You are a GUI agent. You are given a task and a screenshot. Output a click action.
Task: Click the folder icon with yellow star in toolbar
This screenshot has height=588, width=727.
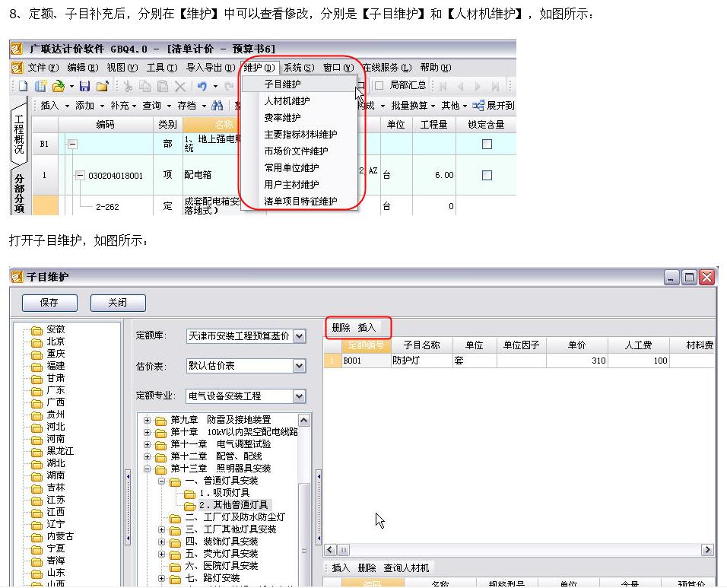click(102, 86)
